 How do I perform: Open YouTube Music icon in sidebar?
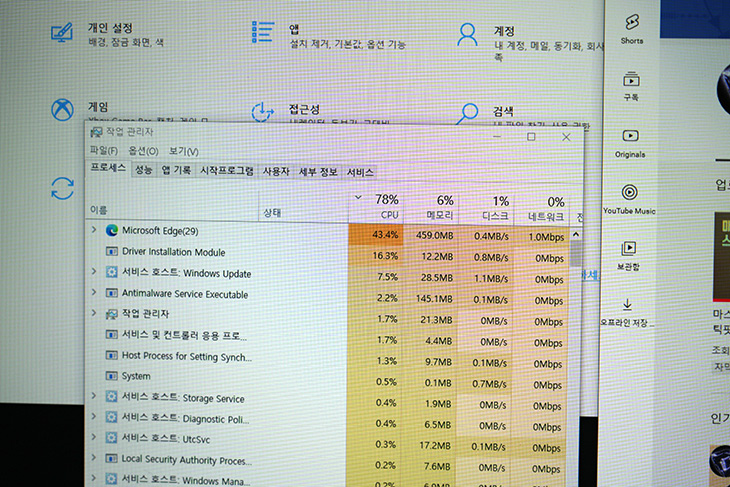(629, 192)
